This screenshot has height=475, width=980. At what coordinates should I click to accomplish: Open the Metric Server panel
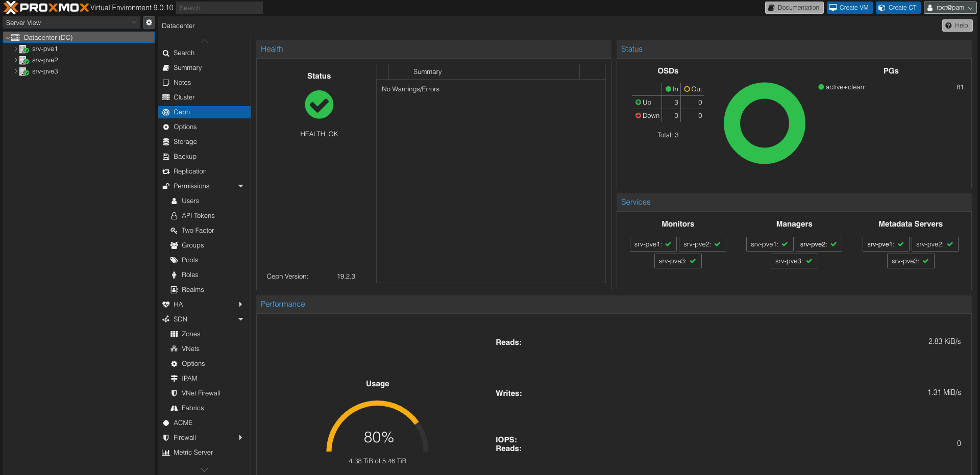point(193,452)
